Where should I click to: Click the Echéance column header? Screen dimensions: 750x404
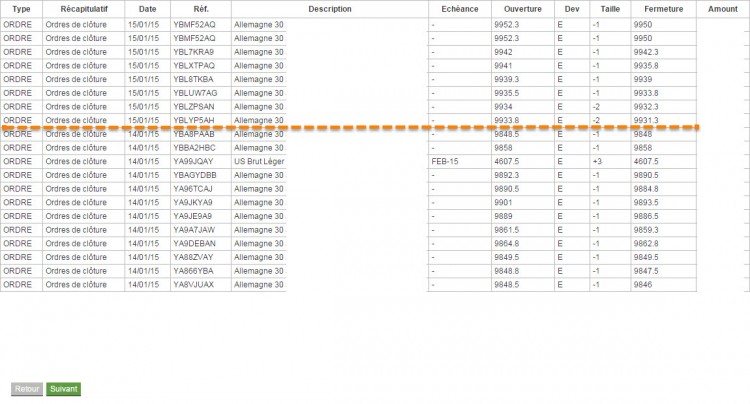click(460, 9)
